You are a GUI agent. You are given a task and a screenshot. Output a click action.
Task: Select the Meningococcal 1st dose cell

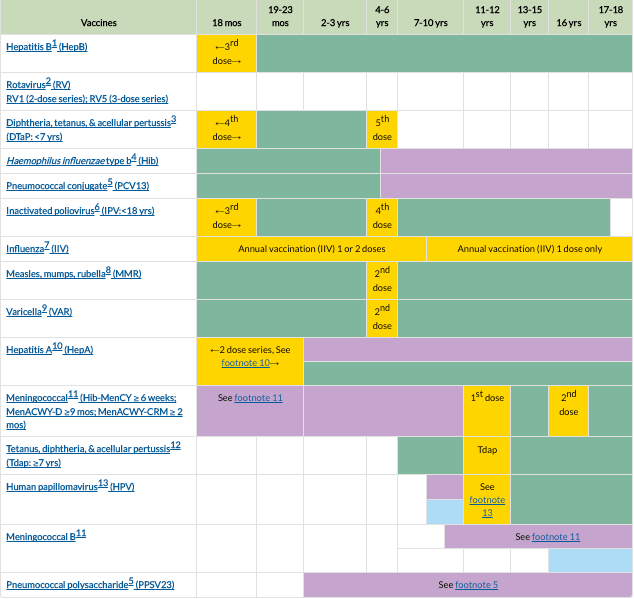coord(487,397)
